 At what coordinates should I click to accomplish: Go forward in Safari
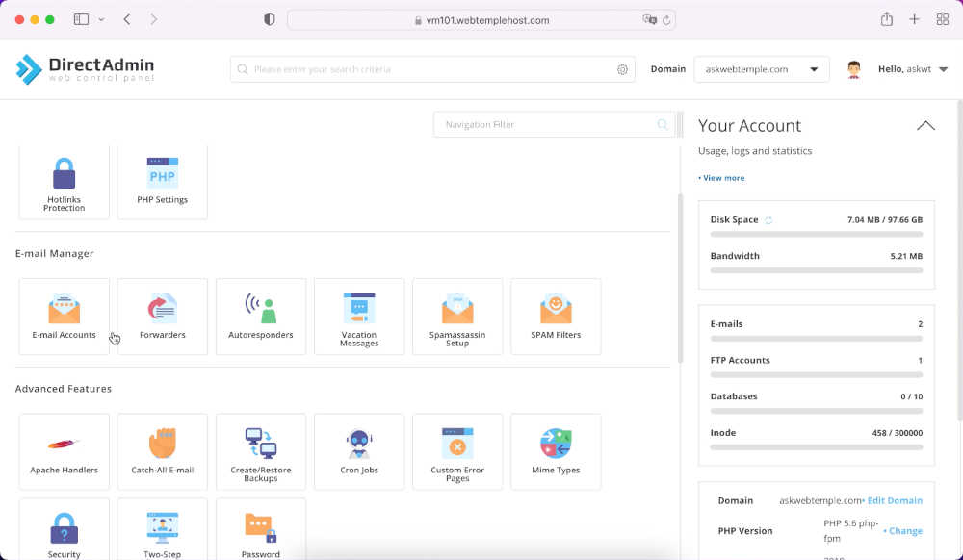coord(153,19)
